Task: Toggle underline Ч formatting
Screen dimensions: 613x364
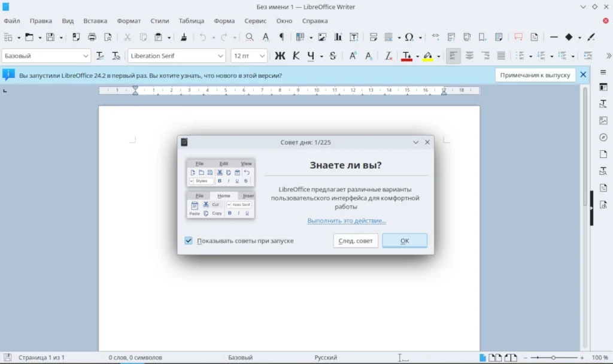Action: [311, 56]
